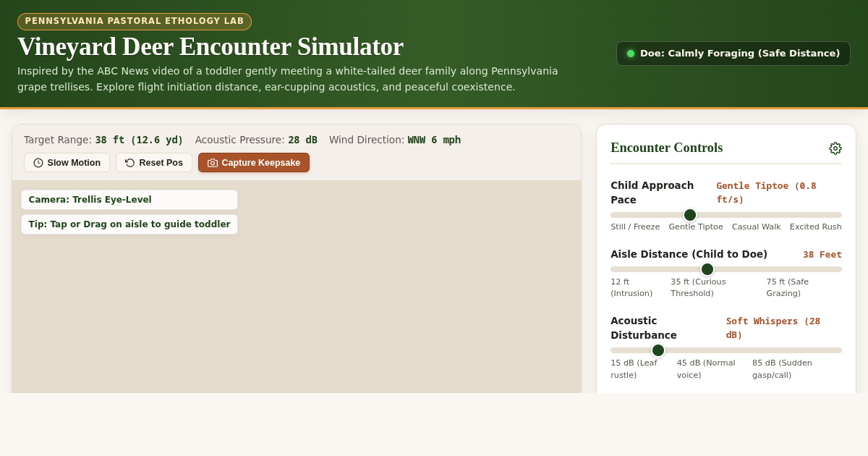
Task: Click the Still / Freeze pace label
Action: [x=635, y=227]
